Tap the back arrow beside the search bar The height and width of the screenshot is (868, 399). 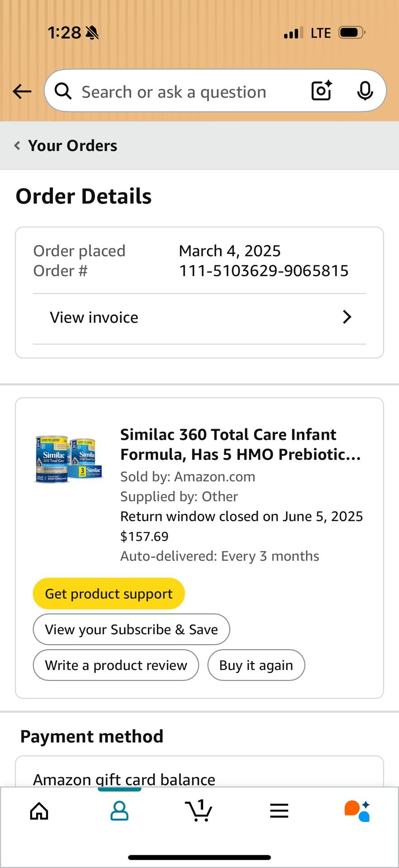(x=21, y=91)
